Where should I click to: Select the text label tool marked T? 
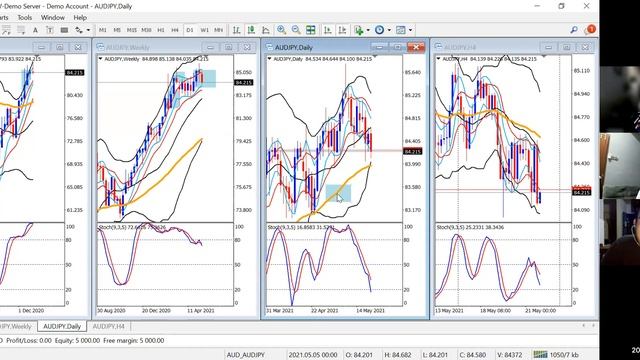click(50, 30)
